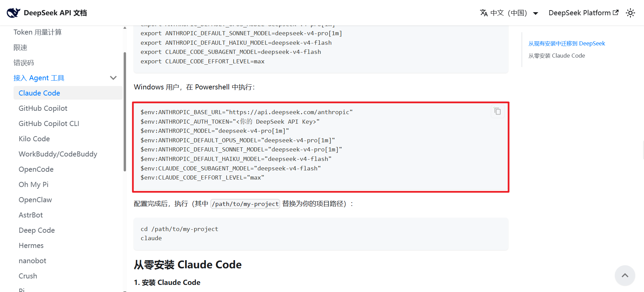
Task: Click export ANTHROPIC_DEFAULT_HAIKU_MODEL line
Action: [x=236, y=43]
